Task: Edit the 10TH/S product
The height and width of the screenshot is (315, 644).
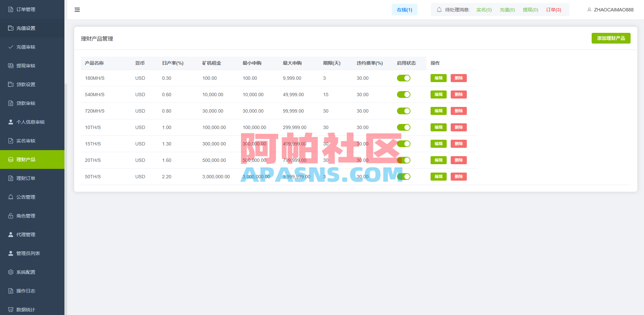Action: [438, 127]
